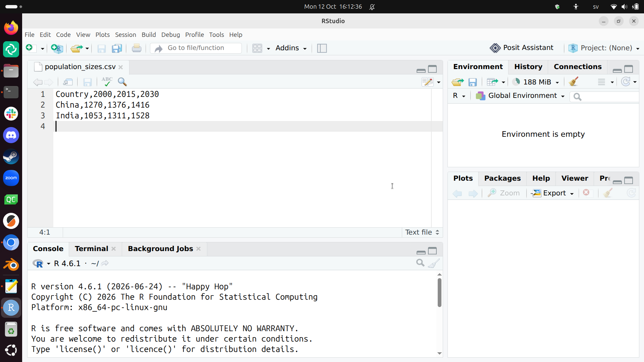644x362 pixels.
Task: Open the Global Environment selector
Action: pos(520,96)
